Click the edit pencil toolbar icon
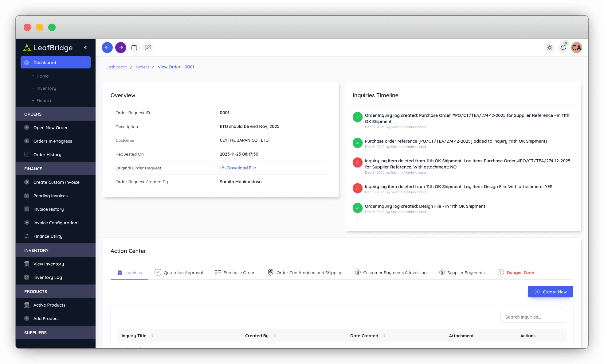Viewport: 604px width, 364px height. (x=148, y=48)
